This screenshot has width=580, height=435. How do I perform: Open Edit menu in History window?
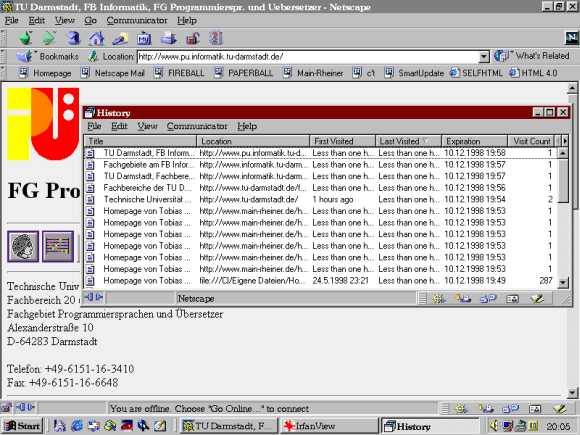119,126
